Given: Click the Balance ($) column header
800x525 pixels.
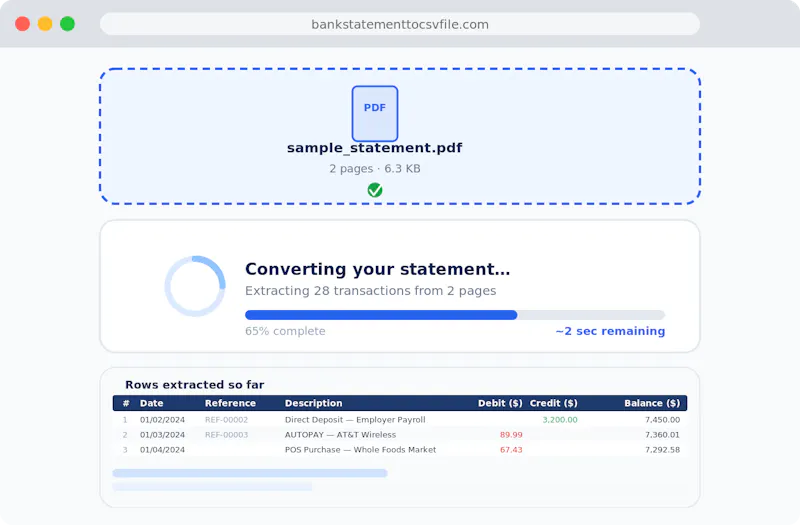Looking at the screenshot, I should click(652, 403).
